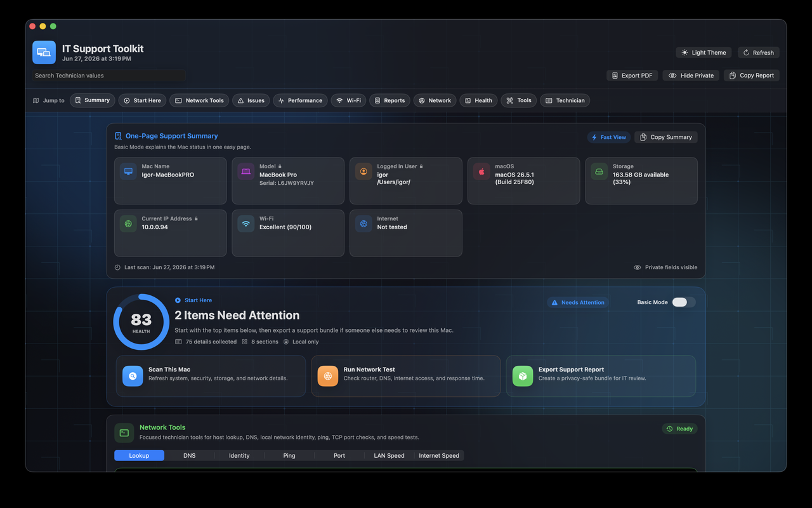
Task: Click the IT Support Toolkit app icon
Action: [44, 53]
